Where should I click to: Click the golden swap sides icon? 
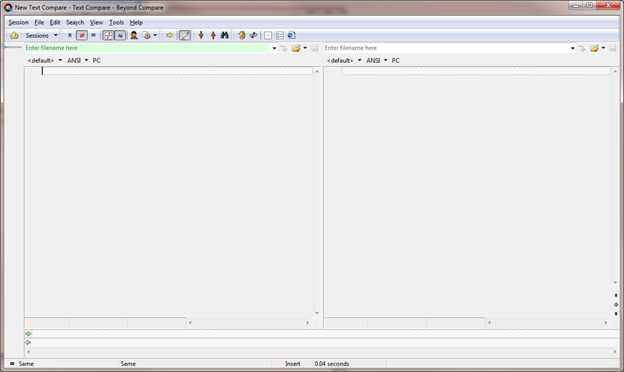[x=242, y=35]
